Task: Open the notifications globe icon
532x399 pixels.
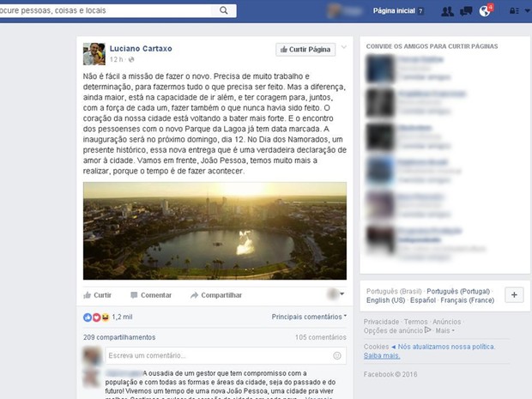Action: (x=485, y=11)
